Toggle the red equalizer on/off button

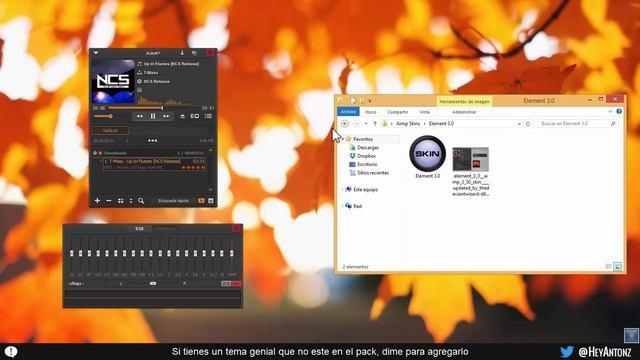pyautogui.click(x=237, y=283)
